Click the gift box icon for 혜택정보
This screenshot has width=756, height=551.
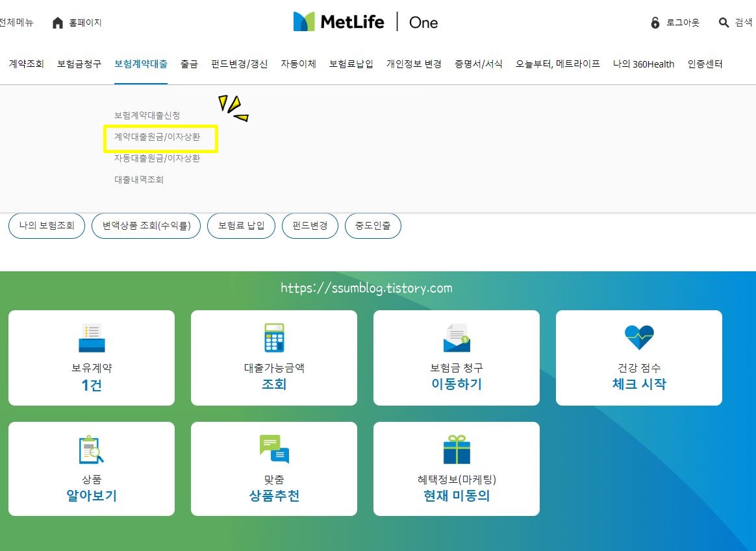pyautogui.click(x=457, y=449)
